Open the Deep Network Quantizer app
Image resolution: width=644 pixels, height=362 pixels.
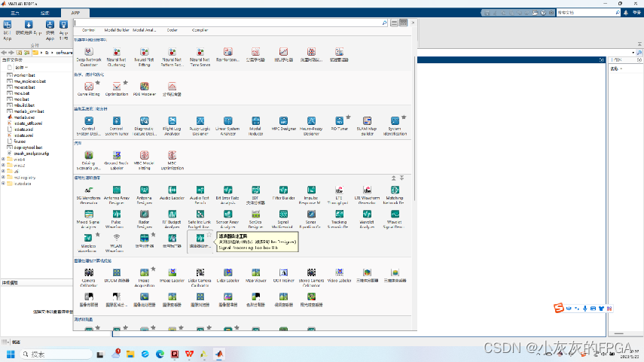click(x=89, y=56)
